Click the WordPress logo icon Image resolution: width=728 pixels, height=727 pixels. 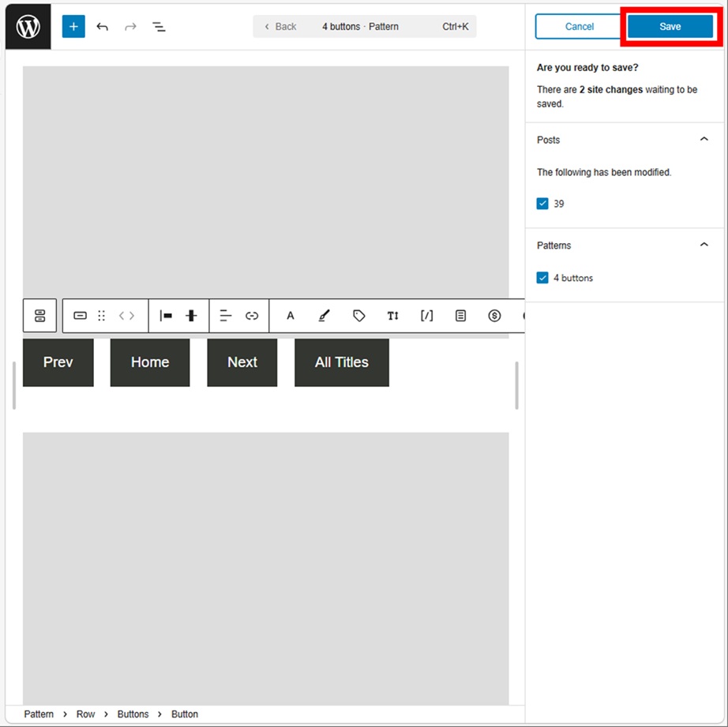point(28,27)
